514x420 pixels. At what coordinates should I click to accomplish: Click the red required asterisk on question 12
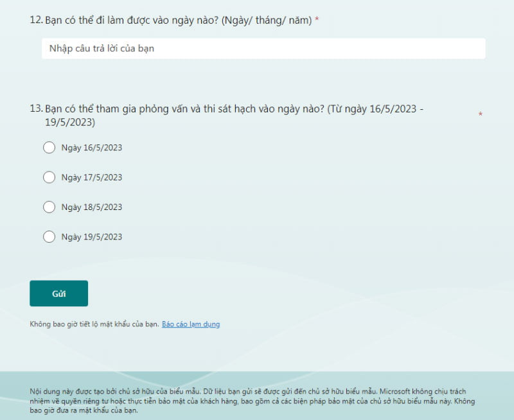click(x=317, y=21)
